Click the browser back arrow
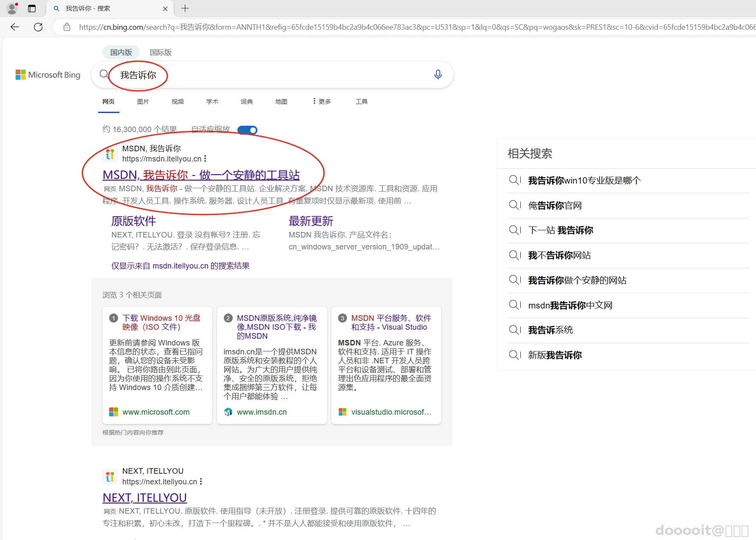Viewport: 756px width, 540px height. (x=14, y=27)
